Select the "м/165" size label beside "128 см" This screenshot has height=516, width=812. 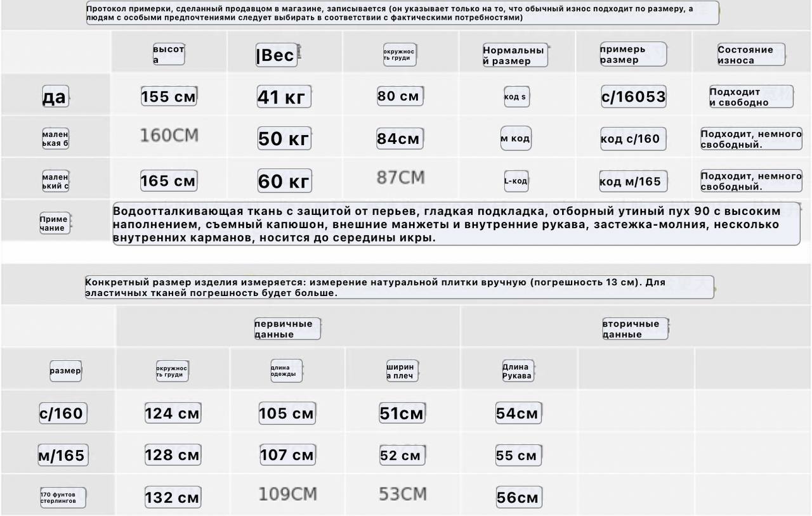click(62, 455)
